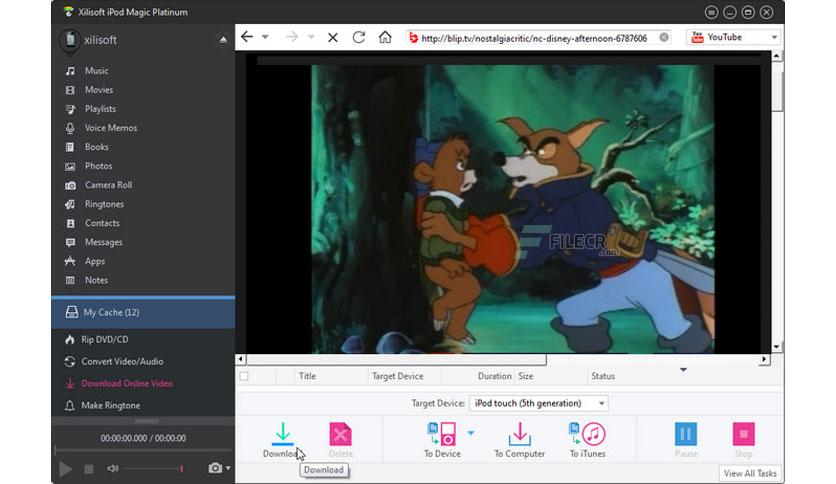Open the Music category in sidebar
The image size is (836, 484).
[96, 70]
